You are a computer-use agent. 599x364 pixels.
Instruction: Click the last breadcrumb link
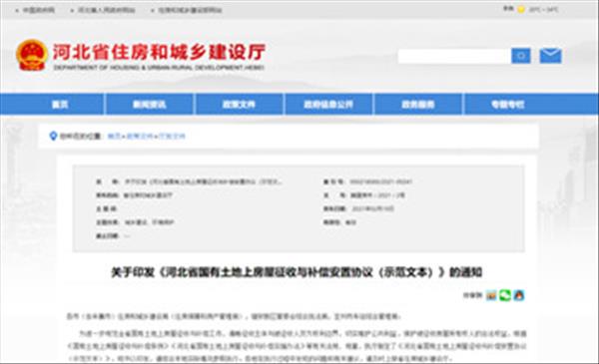(172, 136)
